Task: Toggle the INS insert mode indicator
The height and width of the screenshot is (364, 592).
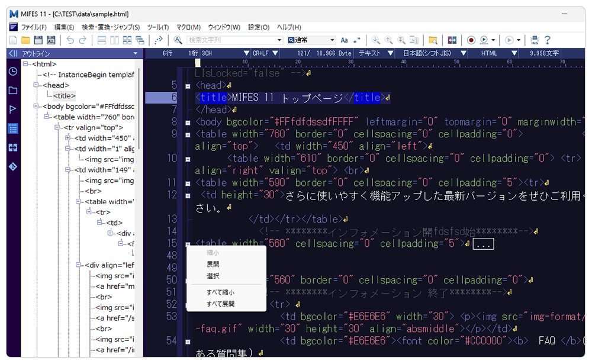Action: 535,40
